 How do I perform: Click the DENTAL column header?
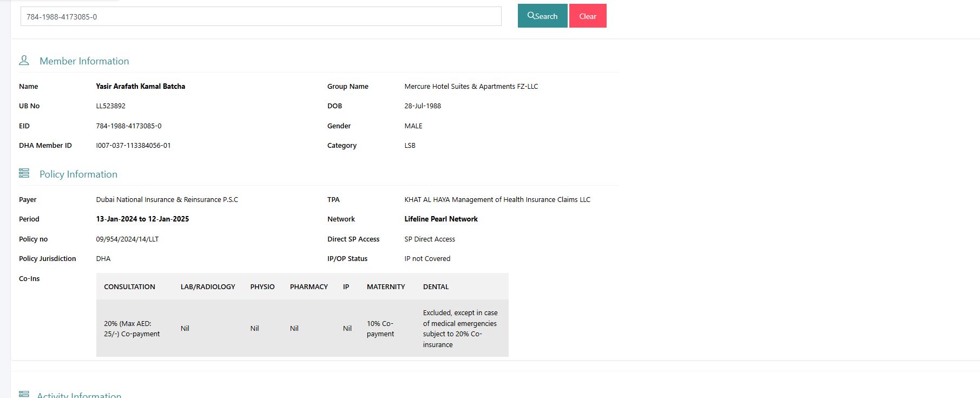point(436,287)
